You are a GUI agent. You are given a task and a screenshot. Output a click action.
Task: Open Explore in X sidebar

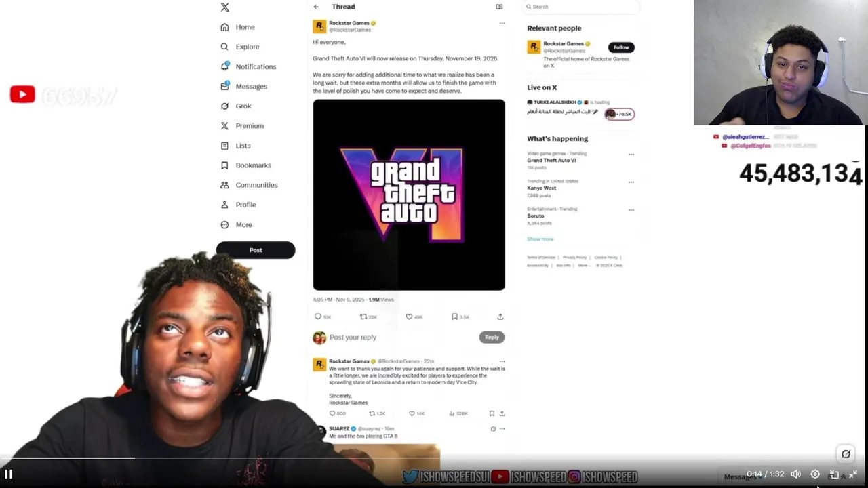(240, 47)
